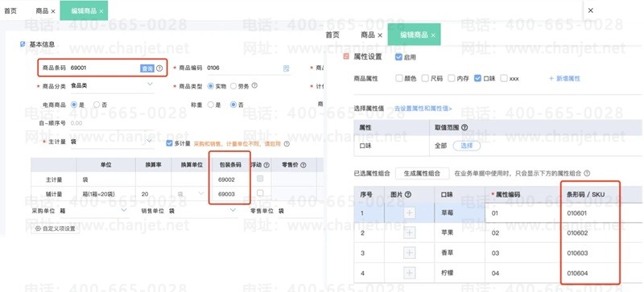The image size is (644, 292).
Task: Click the 商品编码 field showing 0106
Action: coord(250,68)
